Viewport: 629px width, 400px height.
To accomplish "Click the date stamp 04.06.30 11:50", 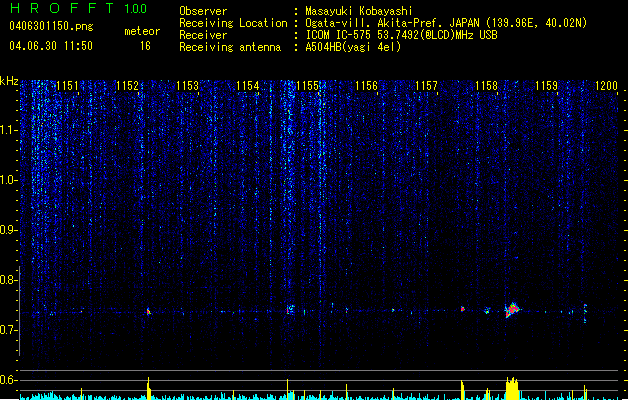I will pyautogui.click(x=51, y=46).
